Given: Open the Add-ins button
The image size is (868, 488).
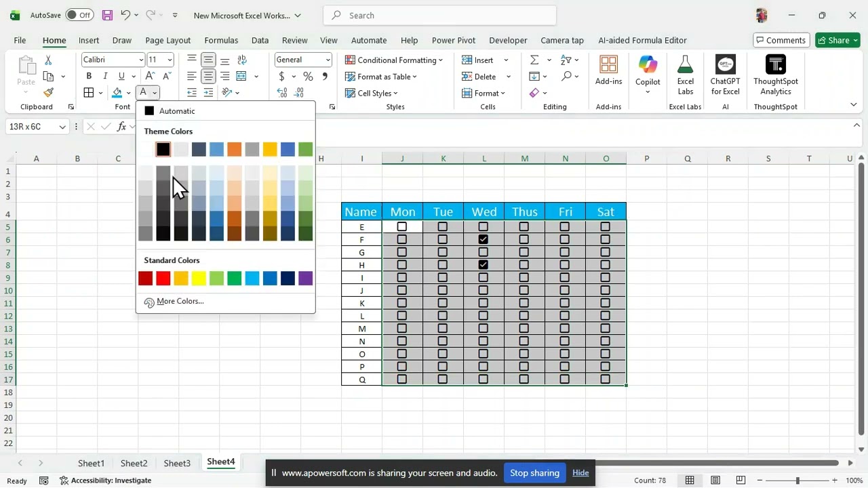Looking at the screenshot, I should click(x=608, y=70).
